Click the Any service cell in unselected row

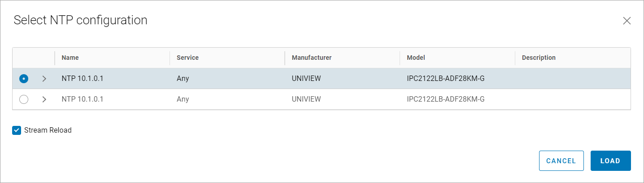(x=183, y=99)
